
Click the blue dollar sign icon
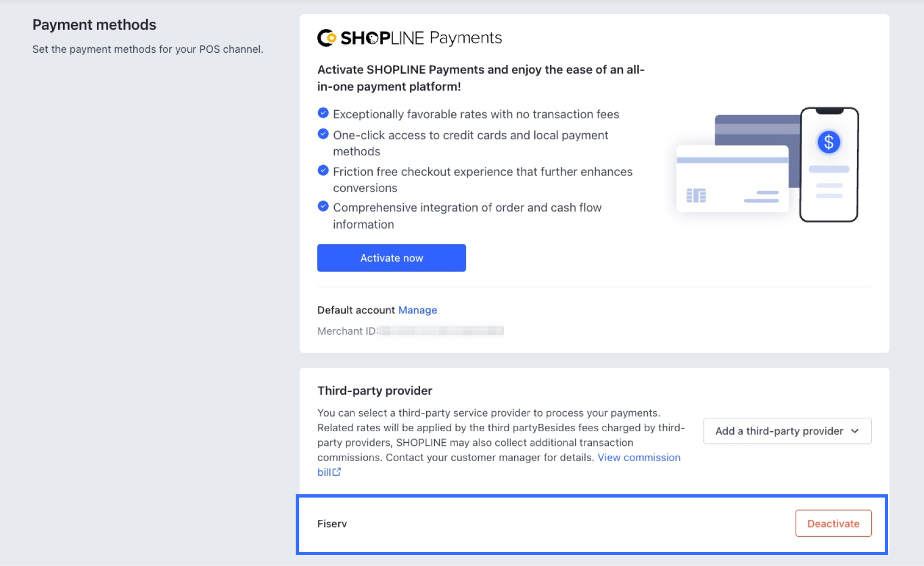[x=828, y=142]
